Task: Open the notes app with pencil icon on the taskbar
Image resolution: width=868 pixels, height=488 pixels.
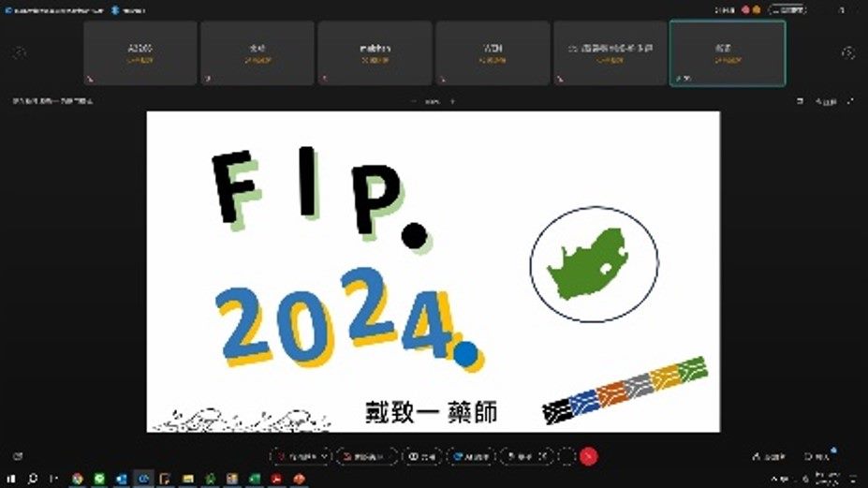Action: (165, 479)
